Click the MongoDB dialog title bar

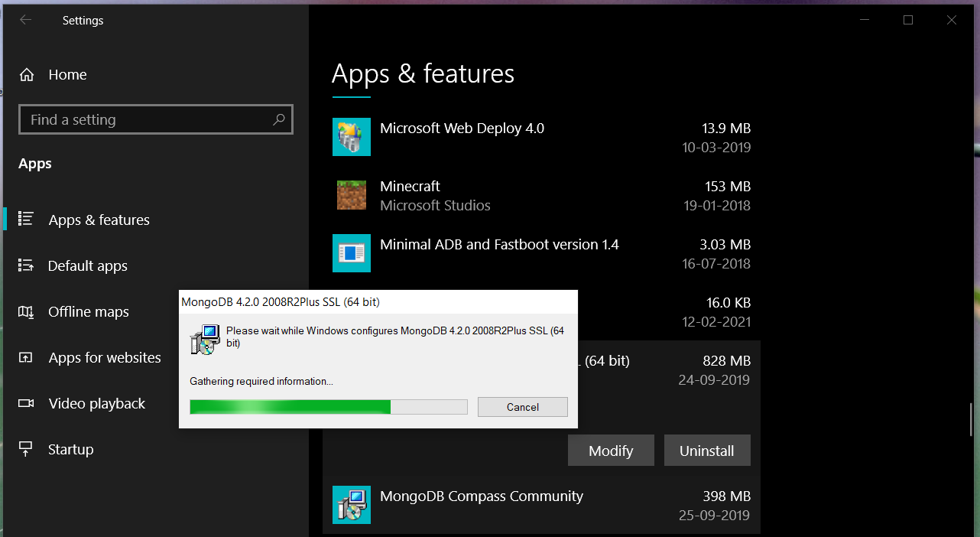coord(378,302)
